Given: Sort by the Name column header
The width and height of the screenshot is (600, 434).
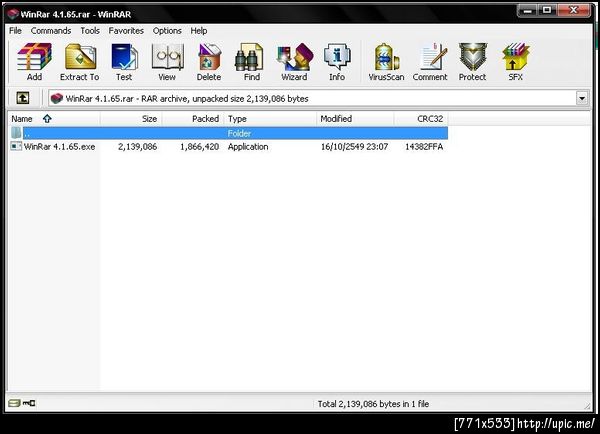Looking at the screenshot, I should coord(54,119).
